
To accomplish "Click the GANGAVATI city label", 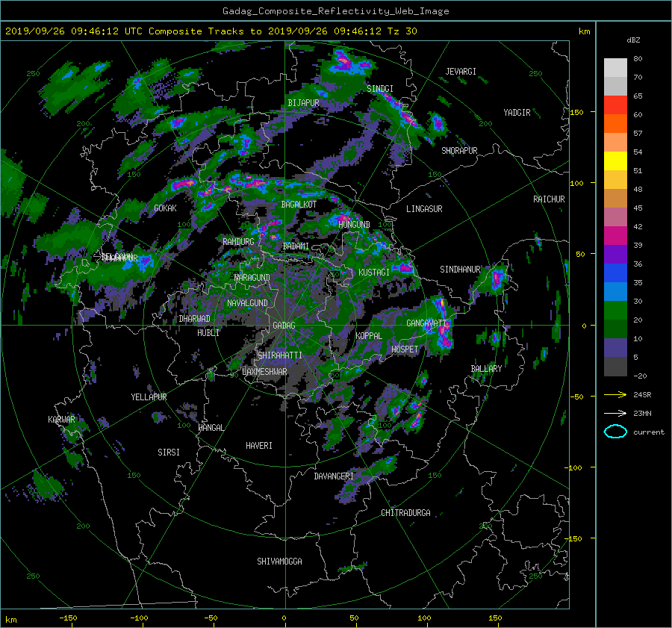I will pyautogui.click(x=426, y=323).
